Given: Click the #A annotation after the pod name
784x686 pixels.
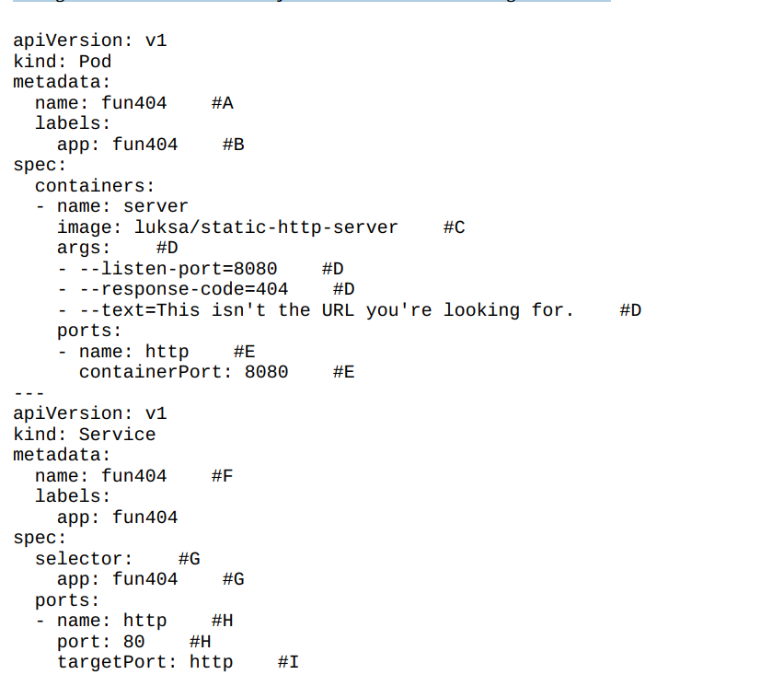Looking at the screenshot, I should [222, 103].
